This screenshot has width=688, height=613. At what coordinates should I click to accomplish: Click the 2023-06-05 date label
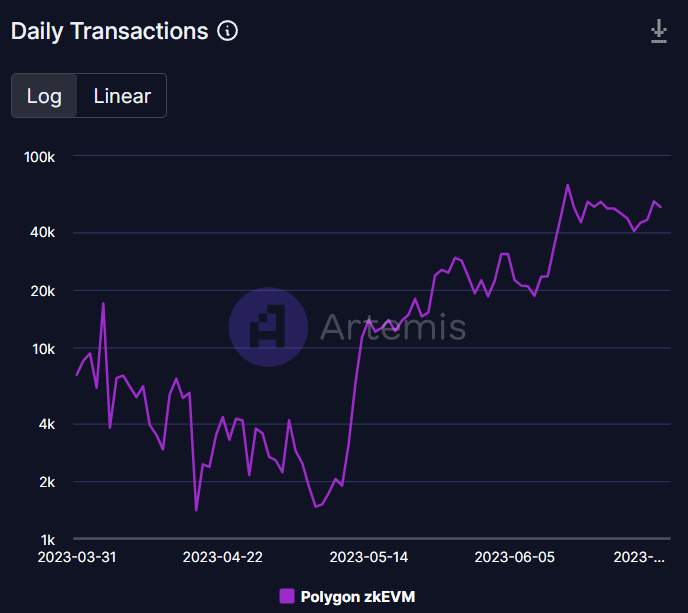pos(514,557)
